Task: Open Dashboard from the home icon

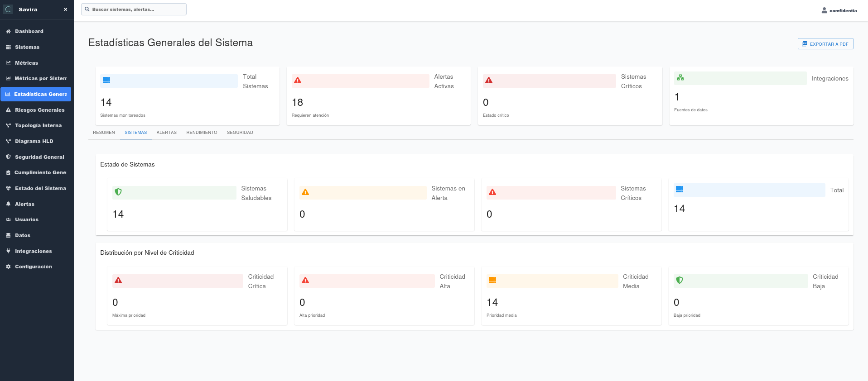Action: tap(8, 31)
